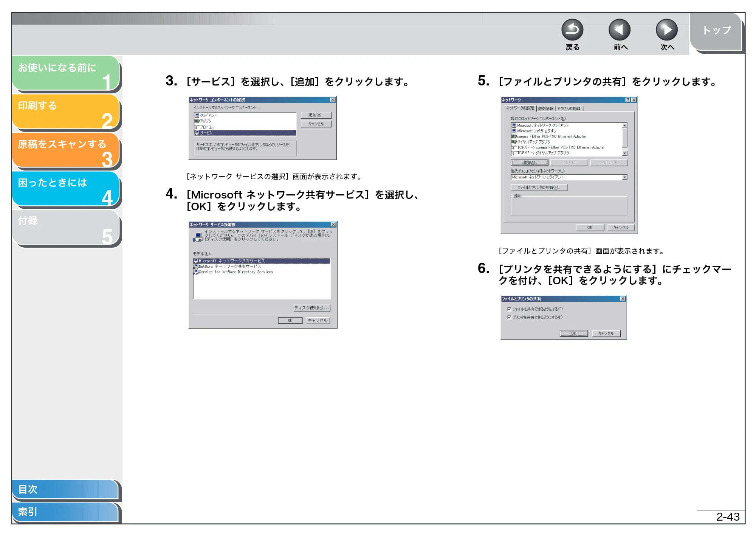Image resolution: width=756 pixels, height=535 pixels.
Task: Click キャンセル in the component selection dialog
Action: coord(316,124)
